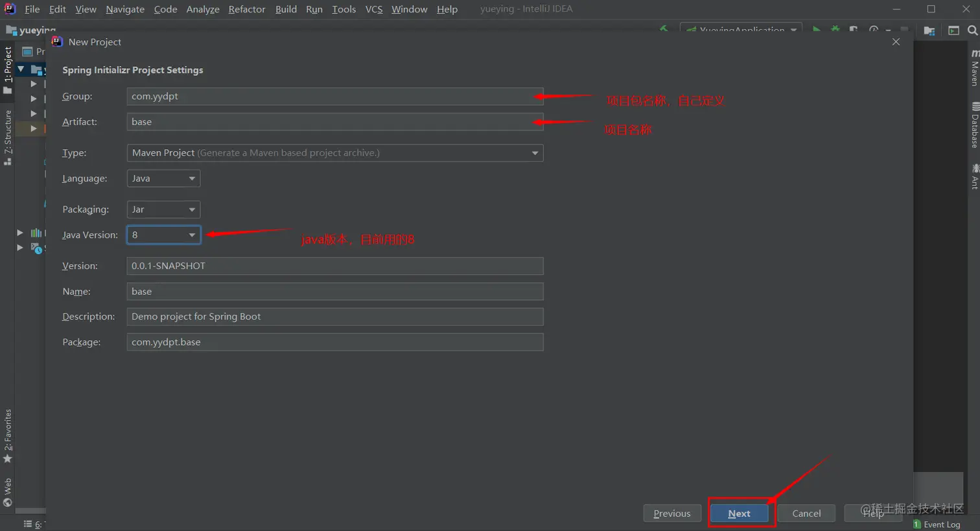This screenshot has height=531, width=980.
Task: Open the Tools menu
Action: click(344, 9)
